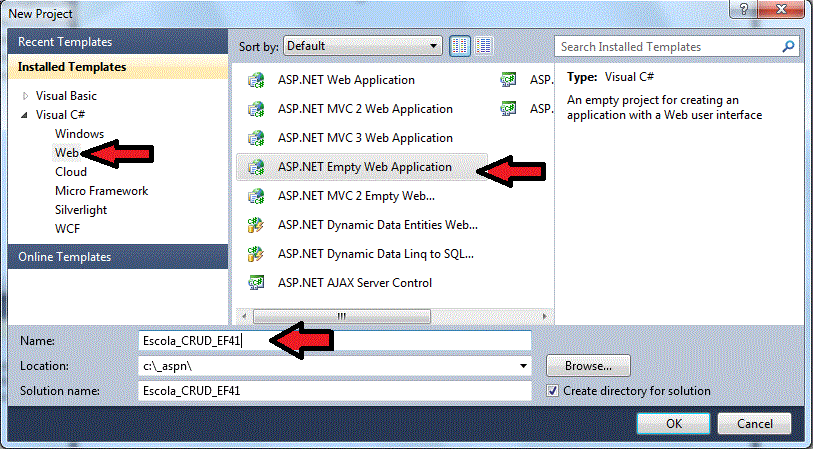Select ASP.NET Dynamic Data Entities Web... text
Screen dimensions: 813x449
point(377,225)
